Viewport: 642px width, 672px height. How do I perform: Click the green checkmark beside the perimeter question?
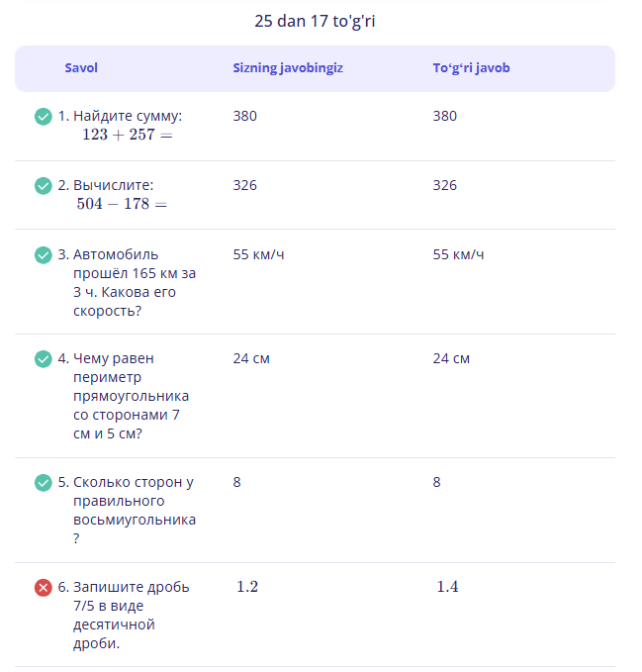tap(44, 359)
